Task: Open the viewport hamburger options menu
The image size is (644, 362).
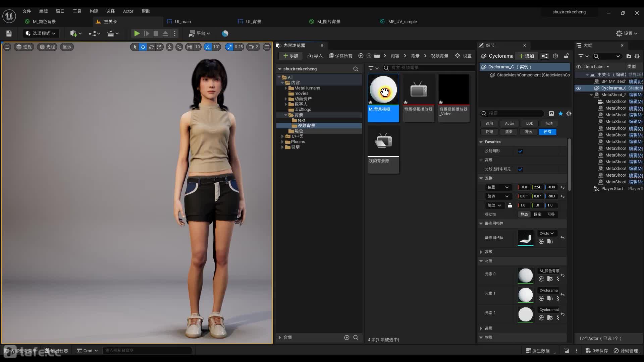Action: coord(7,47)
